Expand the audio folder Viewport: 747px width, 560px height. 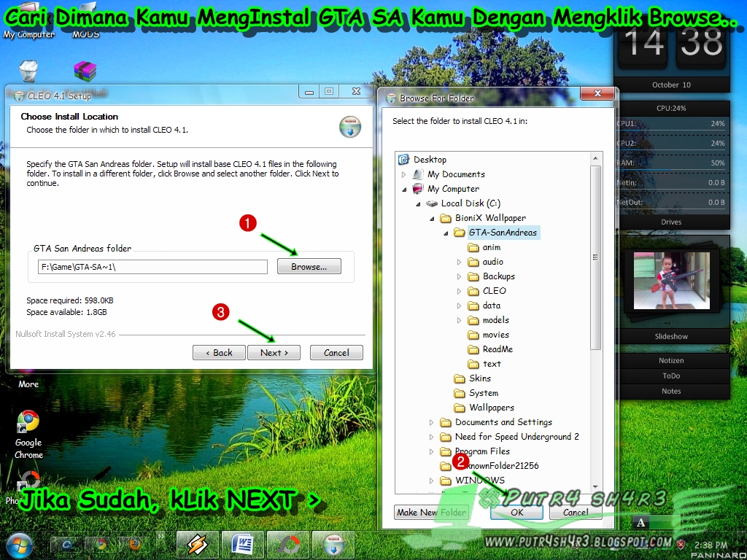[x=460, y=262]
